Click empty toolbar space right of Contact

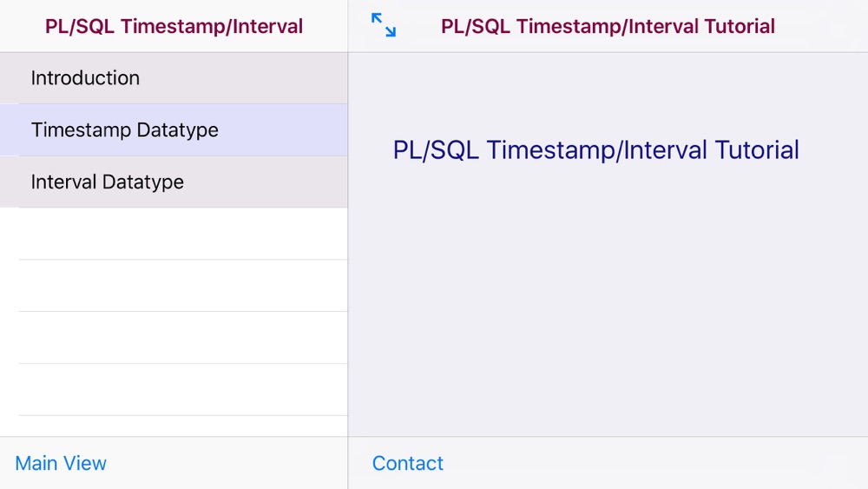654,463
